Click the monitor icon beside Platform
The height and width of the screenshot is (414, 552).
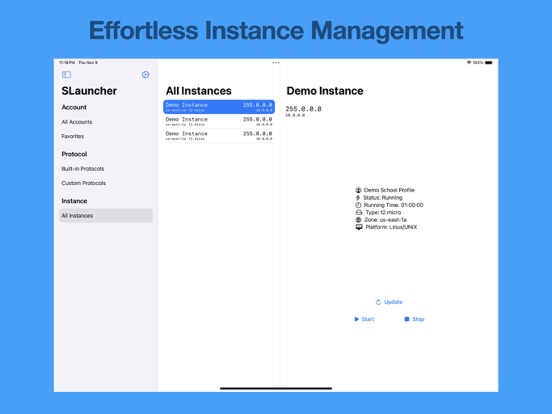[359, 227]
